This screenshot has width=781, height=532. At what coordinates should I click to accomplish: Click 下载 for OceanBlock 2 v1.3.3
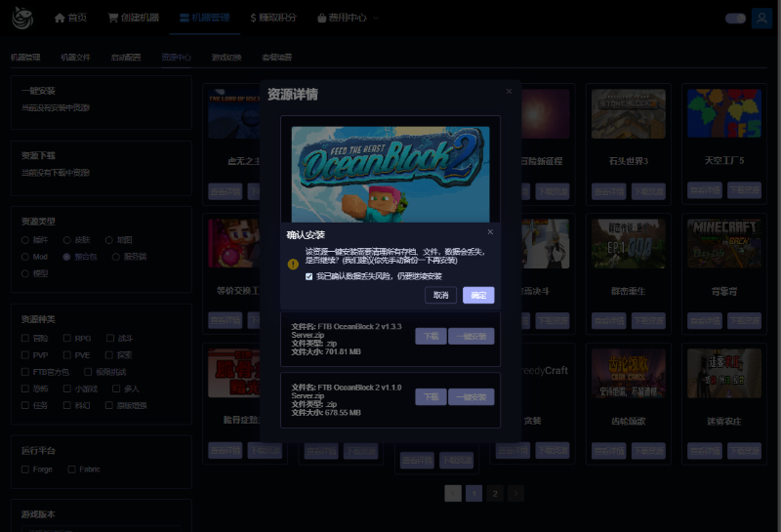coord(431,336)
